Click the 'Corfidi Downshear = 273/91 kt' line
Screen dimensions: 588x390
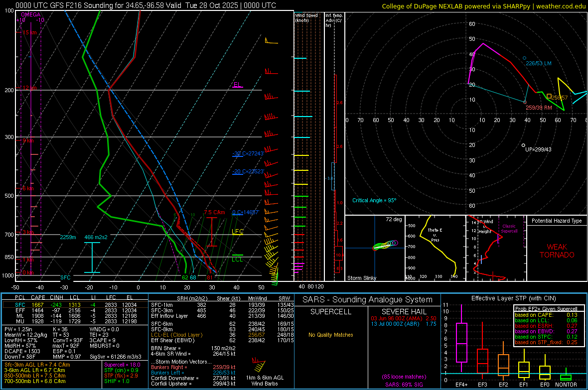tap(193, 378)
